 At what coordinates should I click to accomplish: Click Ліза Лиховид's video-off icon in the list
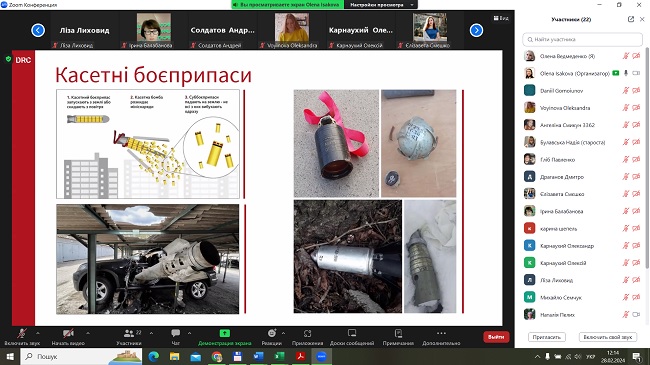click(x=636, y=280)
